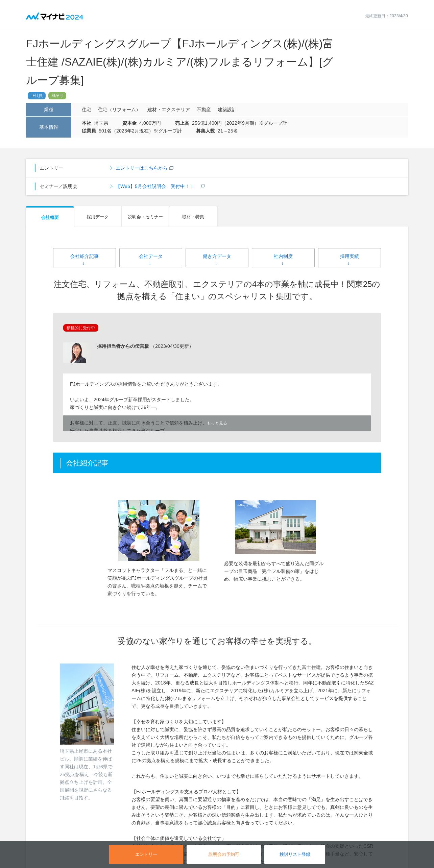Viewport: 434px width, 868px height.
Task: Open the エントリーはこちらから link
Action: pyautogui.click(x=141, y=168)
